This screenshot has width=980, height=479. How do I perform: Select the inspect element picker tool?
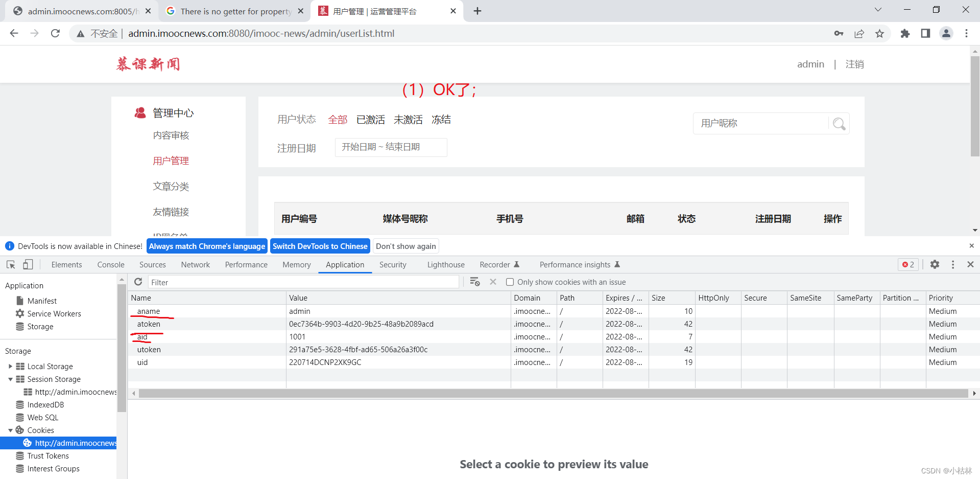pyautogui.click(x=10, y=264)
